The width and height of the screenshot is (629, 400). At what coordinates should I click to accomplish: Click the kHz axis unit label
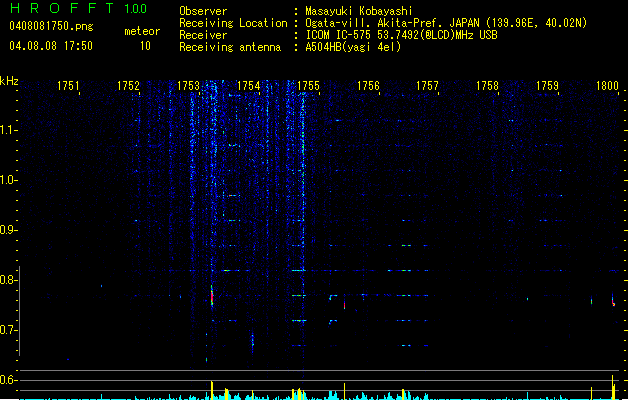[9, 81]
